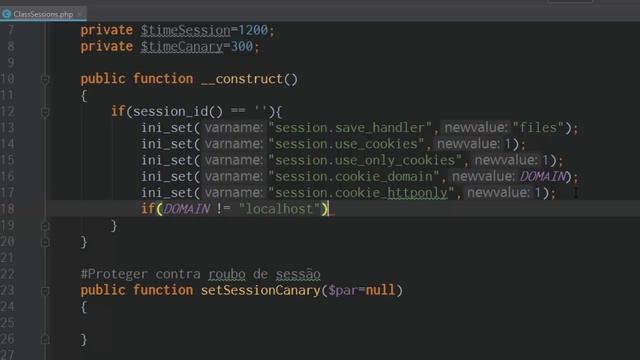Click line number 18 in the gutter
Screen dimensions: 640x360
pyautogui.click(x=8, y=209)
